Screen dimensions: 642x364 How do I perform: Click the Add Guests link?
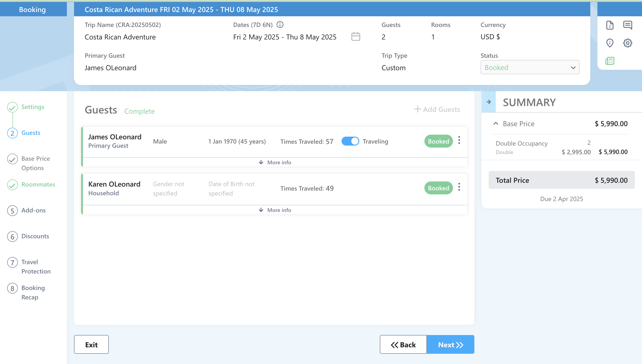437,109
